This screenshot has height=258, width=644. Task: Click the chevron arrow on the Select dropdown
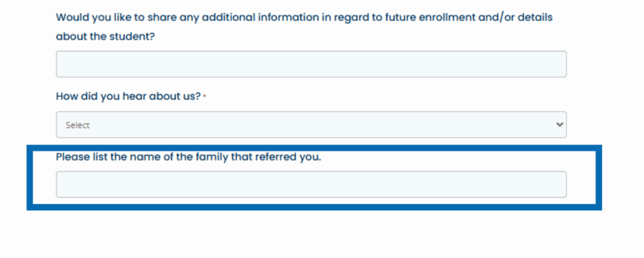tap(560, 125)
